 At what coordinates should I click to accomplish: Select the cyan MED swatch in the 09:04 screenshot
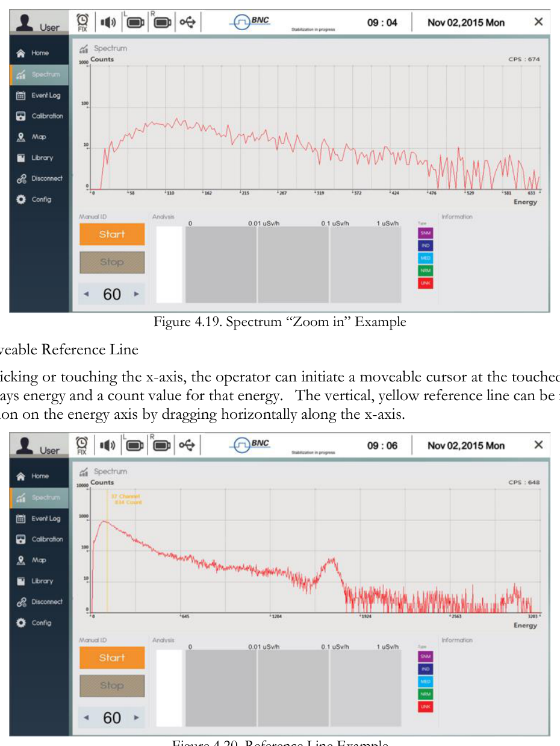click(426, 259)
